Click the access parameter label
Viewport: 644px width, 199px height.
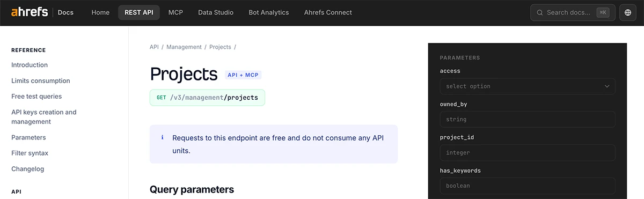(450, 71)
